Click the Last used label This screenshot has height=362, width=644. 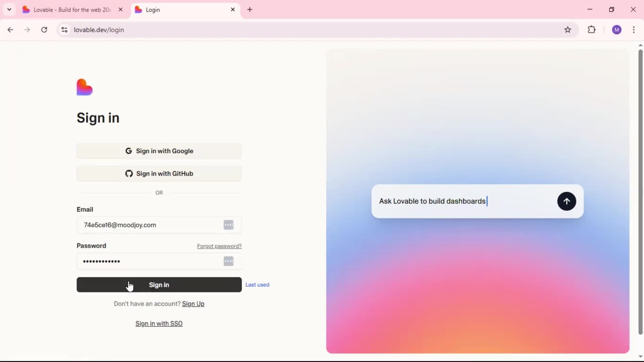(x=257, y=285)
